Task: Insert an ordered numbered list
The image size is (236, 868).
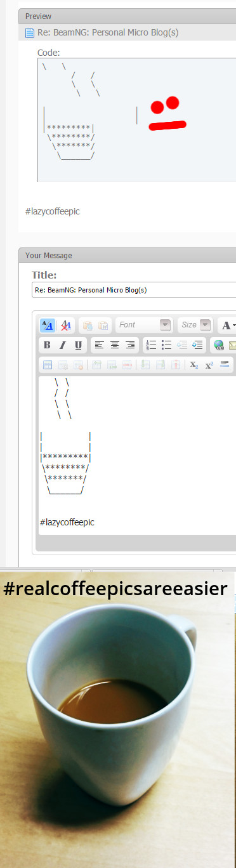Action: pyautogui.click(x=151, y=345)
